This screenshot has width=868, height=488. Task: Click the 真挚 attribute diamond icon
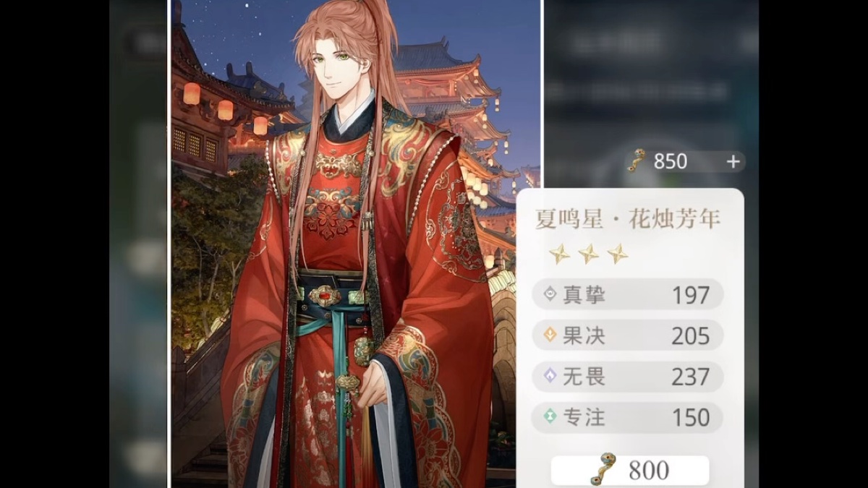pos(549,294)
